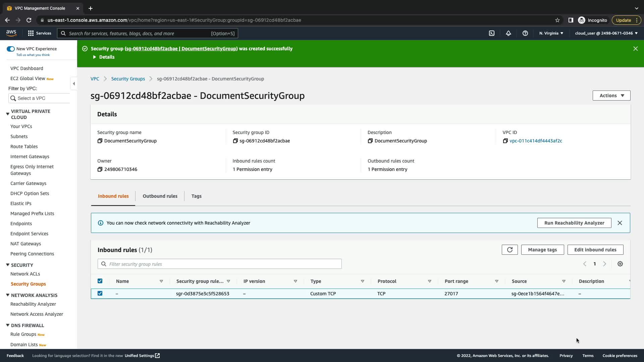Open the notifications bell icon
The width and height of the screenshot is (644, 362).
(508, 33)
